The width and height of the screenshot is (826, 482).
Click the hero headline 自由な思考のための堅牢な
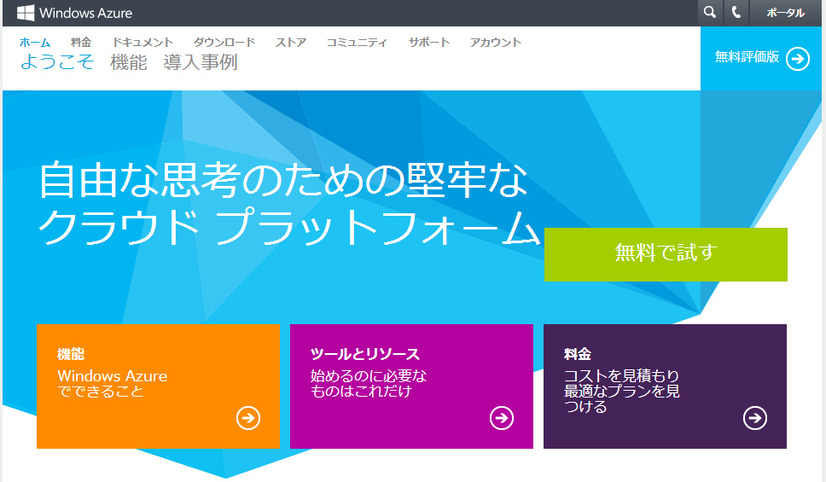[283, 180]
